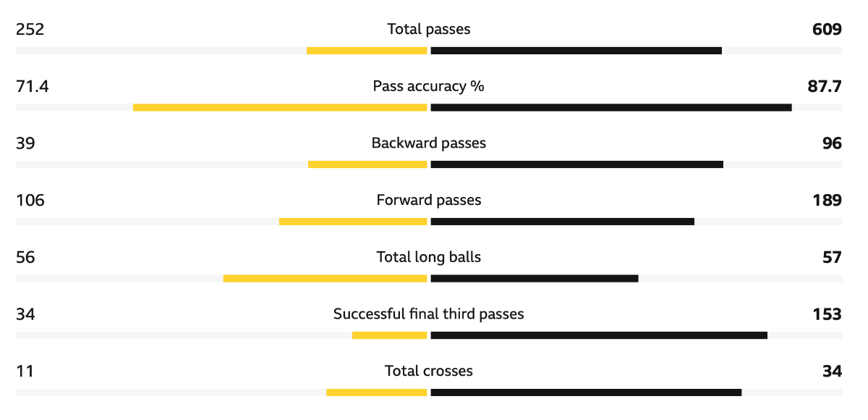Click the black Forward passes bar
This screenshot has height=420, width=868.
tap(562, 222)
